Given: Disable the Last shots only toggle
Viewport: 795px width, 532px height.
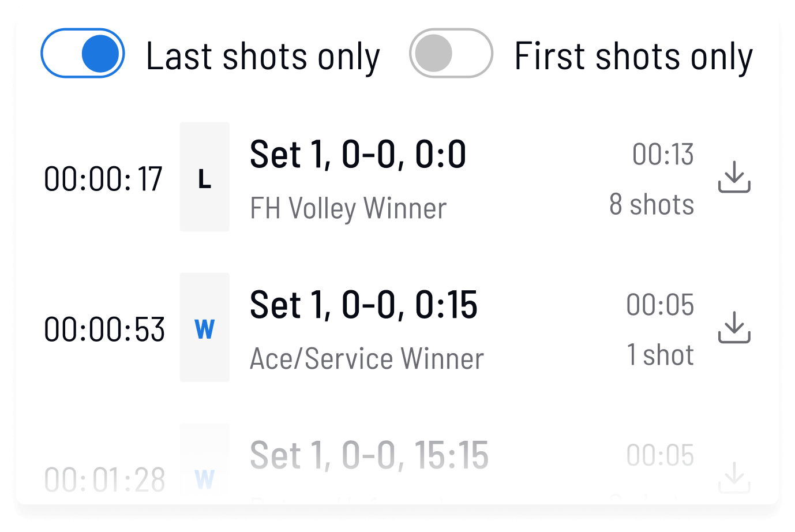Looking at the screenshot, I should tap(82, 54).
